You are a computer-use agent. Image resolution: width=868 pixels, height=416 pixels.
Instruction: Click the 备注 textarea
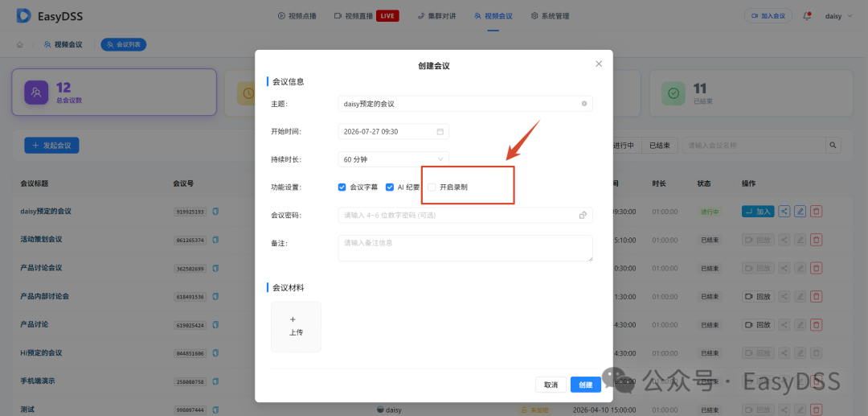pos(465,248)
